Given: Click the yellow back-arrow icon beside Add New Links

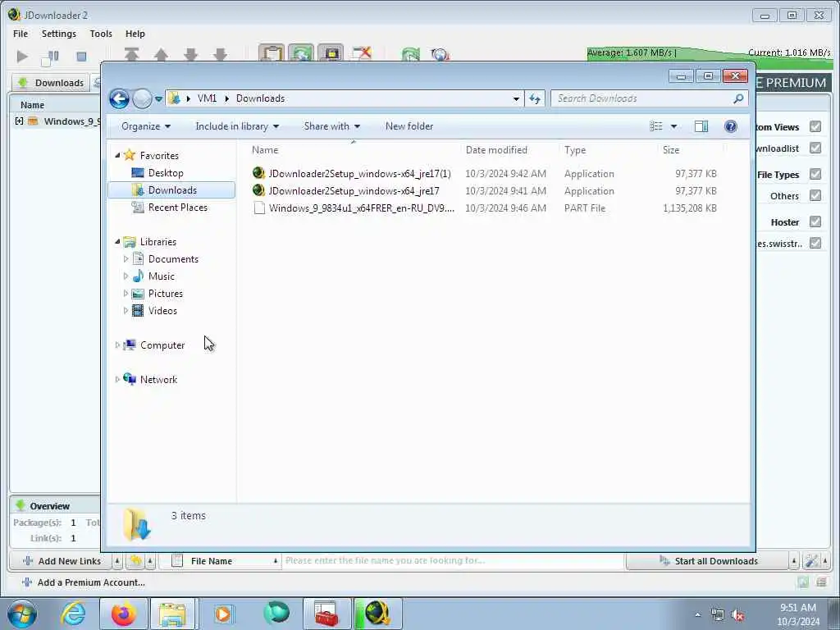Looking at the screenshot, I should [135, 561].
